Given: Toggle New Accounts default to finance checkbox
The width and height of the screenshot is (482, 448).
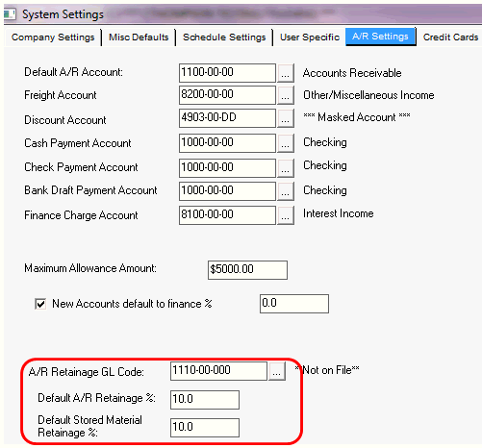Looking at the screenshot, I should coord(40,304).
